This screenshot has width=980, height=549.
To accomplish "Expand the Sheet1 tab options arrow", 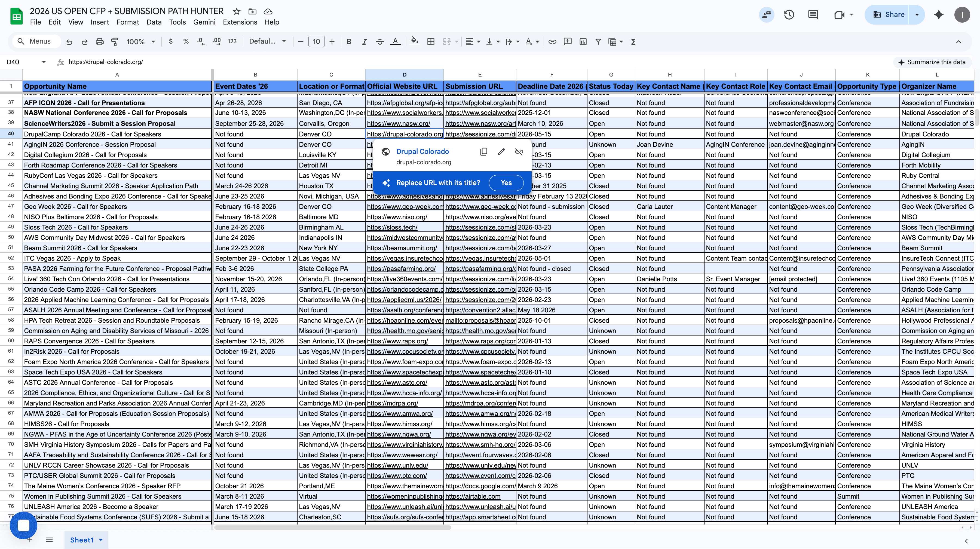I will tap(101, 540).
